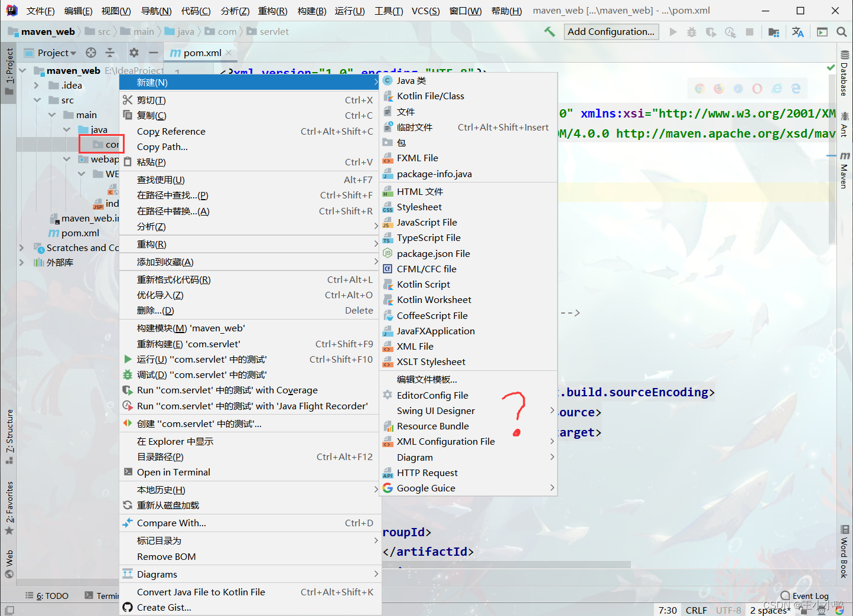Close the pom.xml editor tab
853x616 pixels.
coord(229,53)
